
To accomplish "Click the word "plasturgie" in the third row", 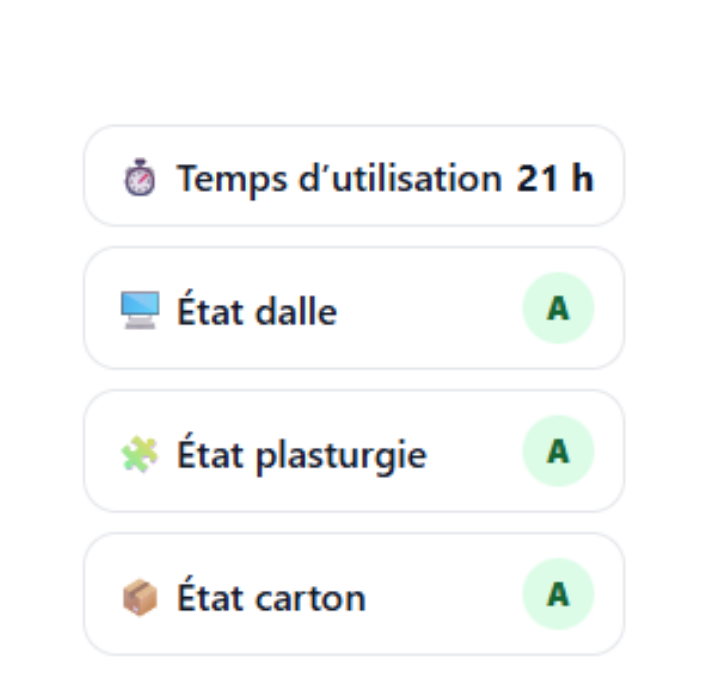I will coord(342,456).
